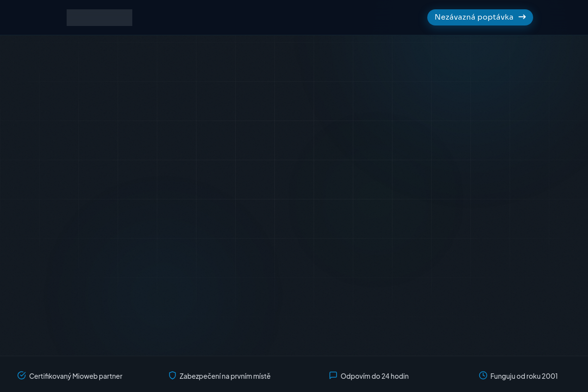Open the Nezávazná poptávka inquiry button
588x392 pixels.
480,17
